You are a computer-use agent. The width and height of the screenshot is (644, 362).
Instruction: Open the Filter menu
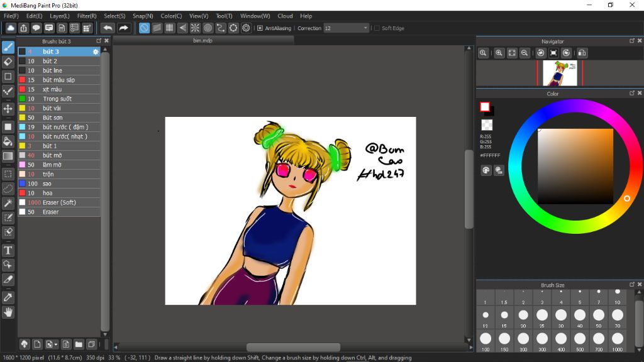pos(87,16)
